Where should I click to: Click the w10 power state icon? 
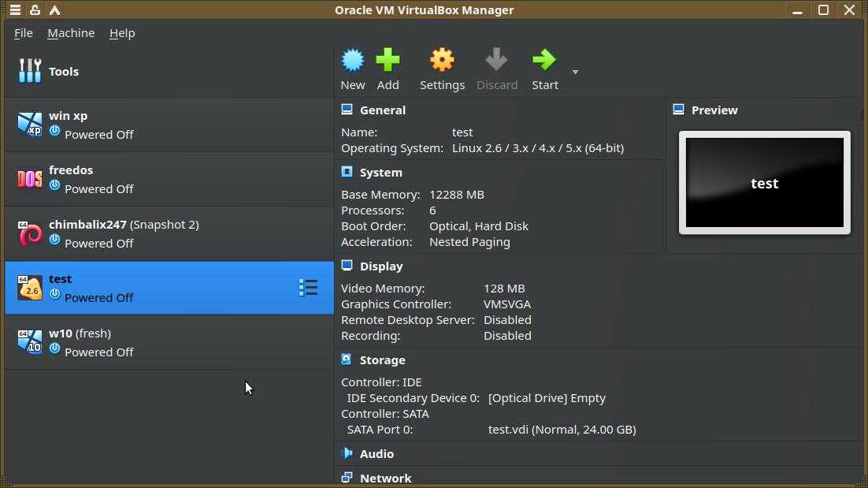pos(55,348)
